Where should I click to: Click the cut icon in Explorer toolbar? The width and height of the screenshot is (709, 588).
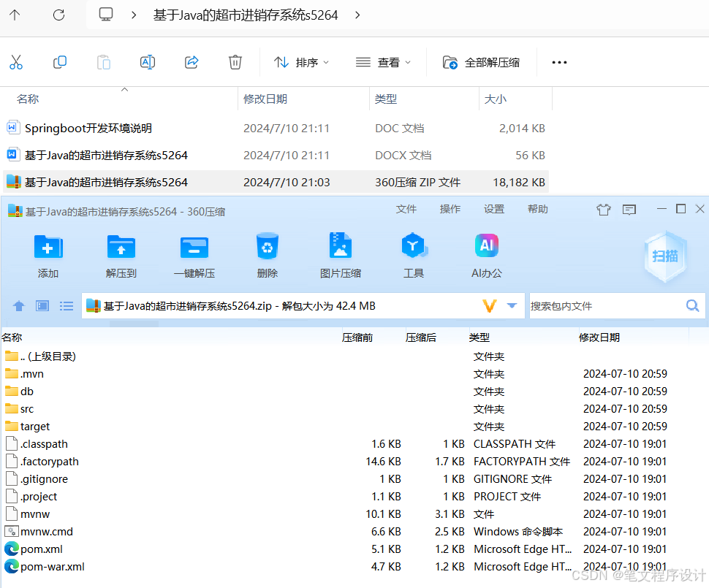[x=16, y=62]
